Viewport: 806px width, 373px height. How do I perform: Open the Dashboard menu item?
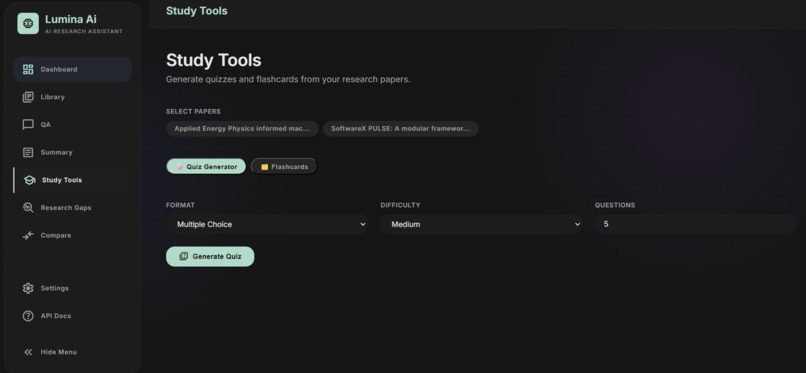(72, 69)
